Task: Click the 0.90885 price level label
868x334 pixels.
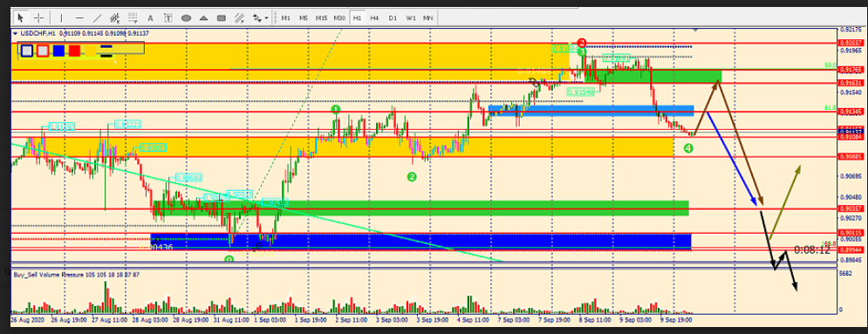Action: (x=851, y=156)
